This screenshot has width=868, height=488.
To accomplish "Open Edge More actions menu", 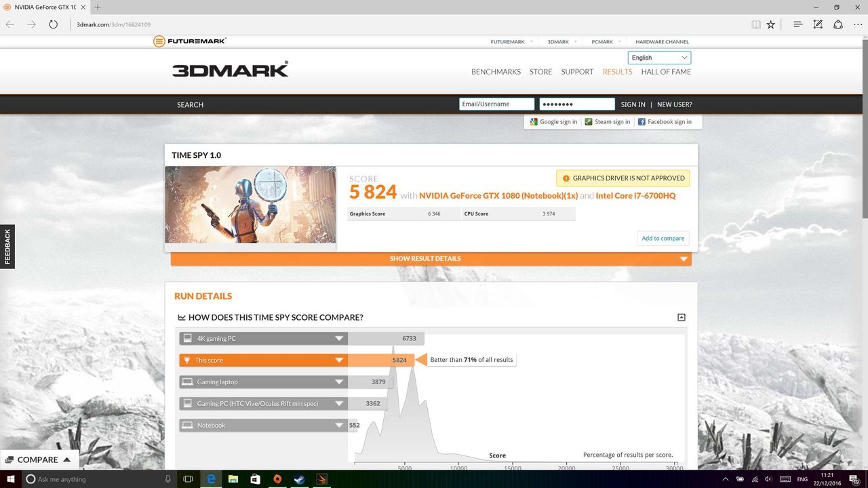I will point(857,24).
